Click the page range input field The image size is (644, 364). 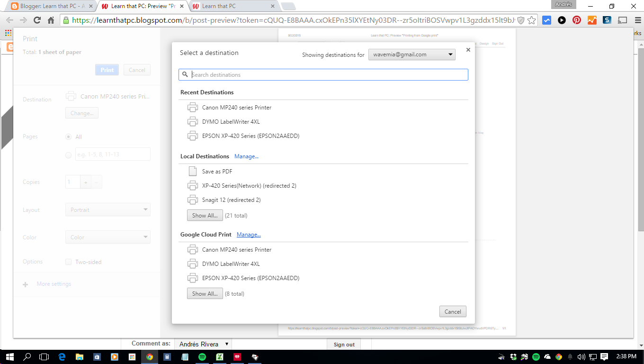click(113, 154)
